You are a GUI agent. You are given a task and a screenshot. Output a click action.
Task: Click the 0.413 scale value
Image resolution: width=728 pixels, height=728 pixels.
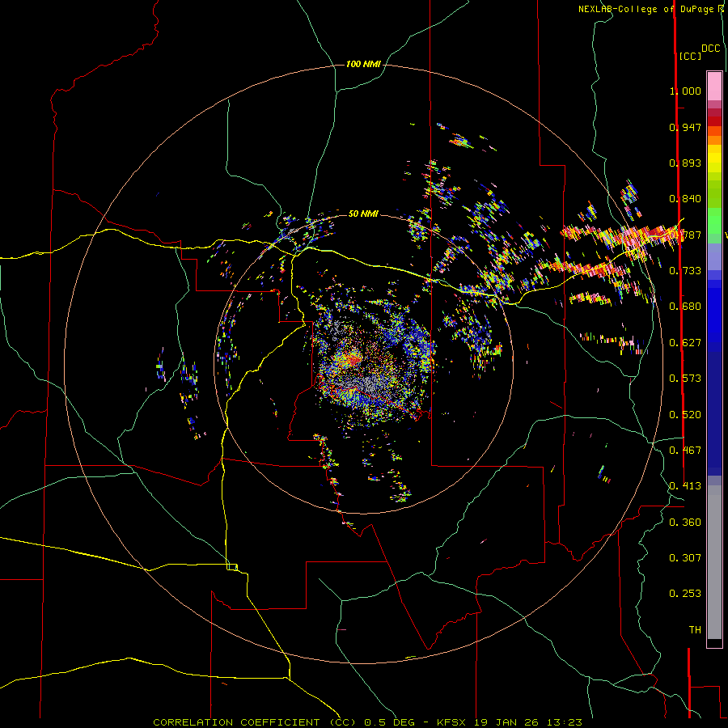(685, 486)
